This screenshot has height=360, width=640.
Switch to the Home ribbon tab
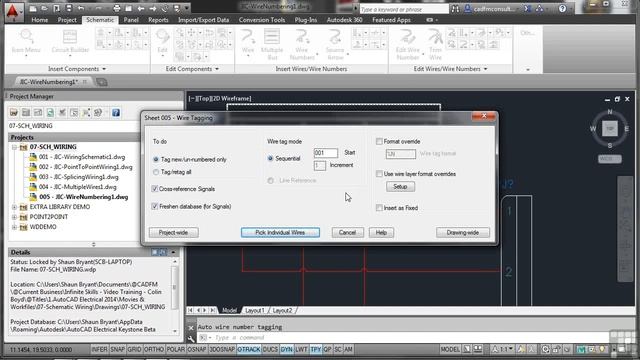[40, 20]
